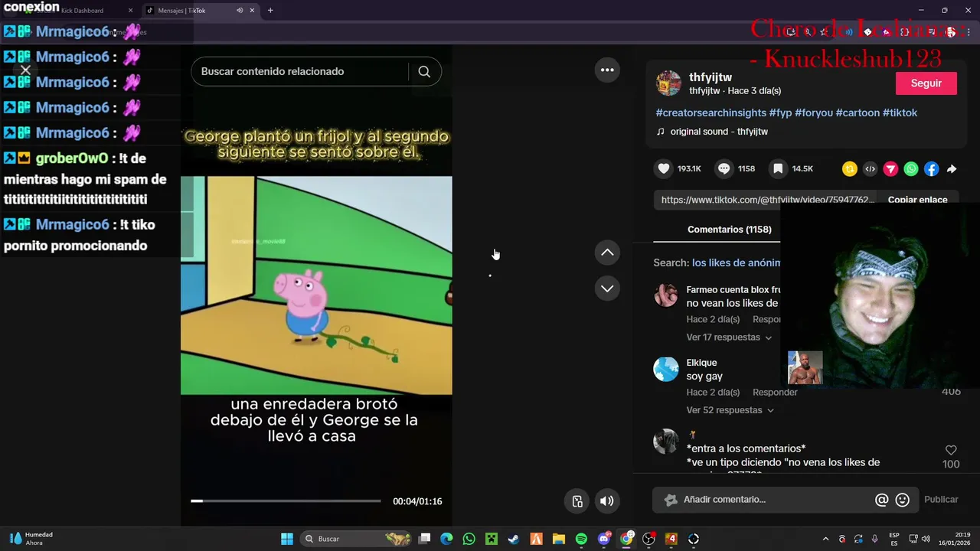Open taskbar volume control

pyautogui.click(x=926, y=539)
